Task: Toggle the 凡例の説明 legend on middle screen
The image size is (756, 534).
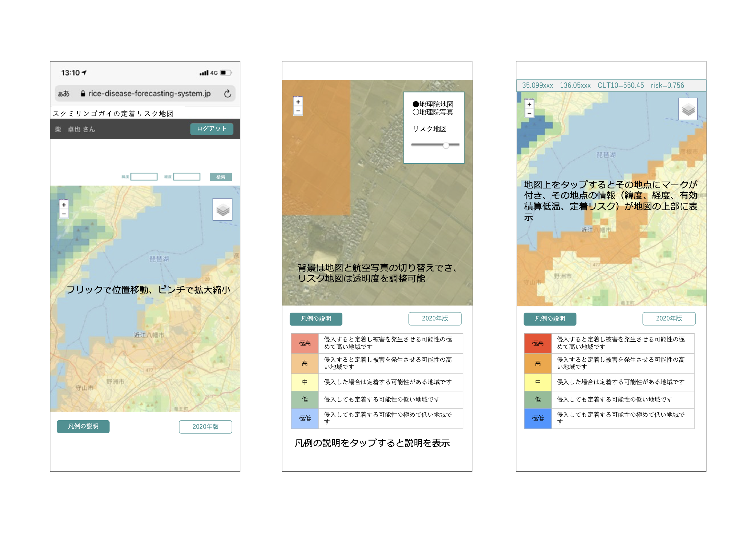Action: [316, 319]
